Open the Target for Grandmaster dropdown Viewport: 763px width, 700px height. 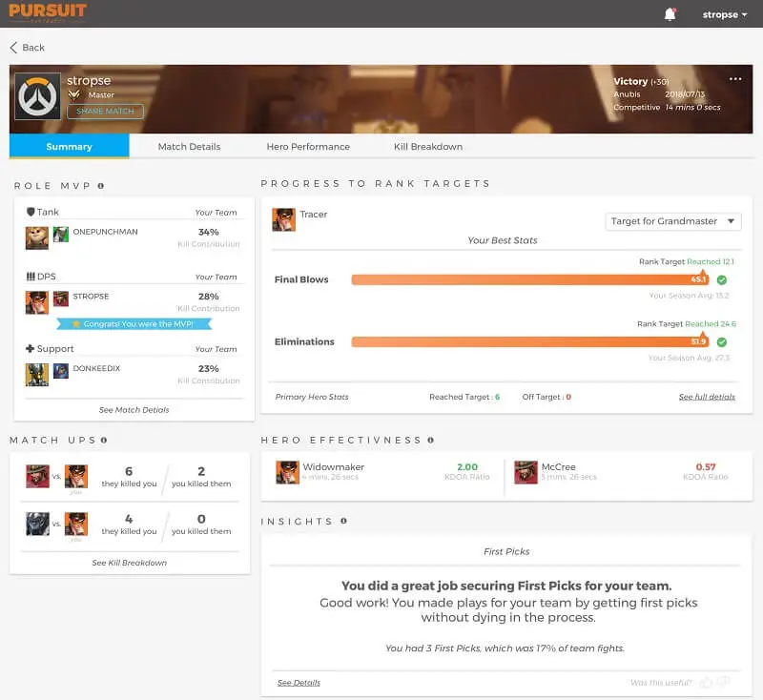[673, 221]
